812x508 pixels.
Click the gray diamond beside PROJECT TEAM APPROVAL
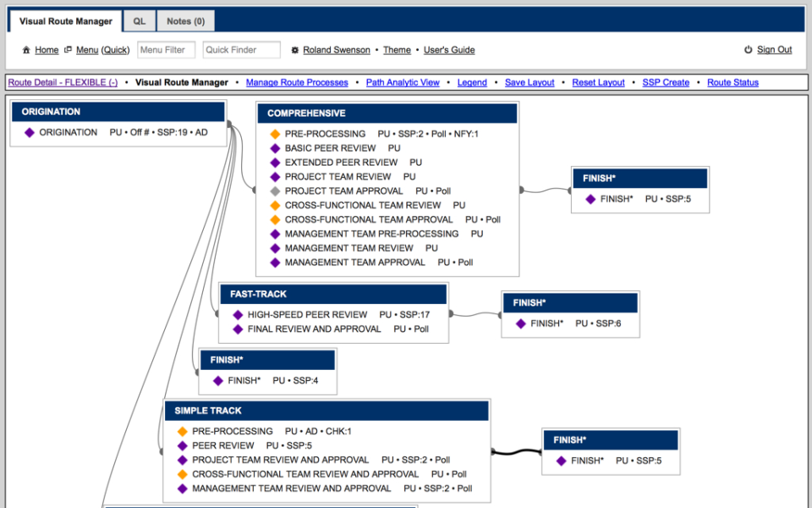click(x=275, y=191)
